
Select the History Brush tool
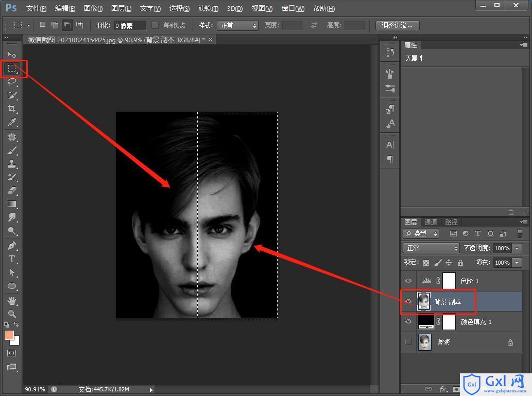[12, 177]
